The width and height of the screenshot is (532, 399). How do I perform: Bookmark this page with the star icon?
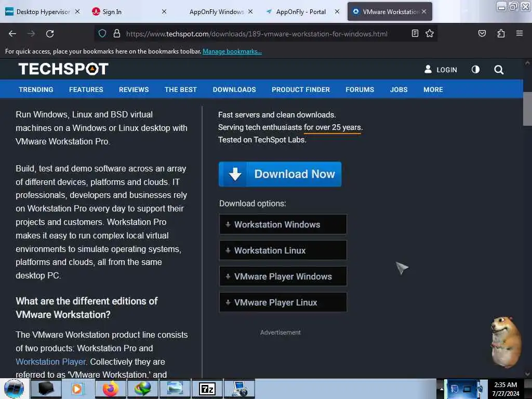[x=430, y=33]
